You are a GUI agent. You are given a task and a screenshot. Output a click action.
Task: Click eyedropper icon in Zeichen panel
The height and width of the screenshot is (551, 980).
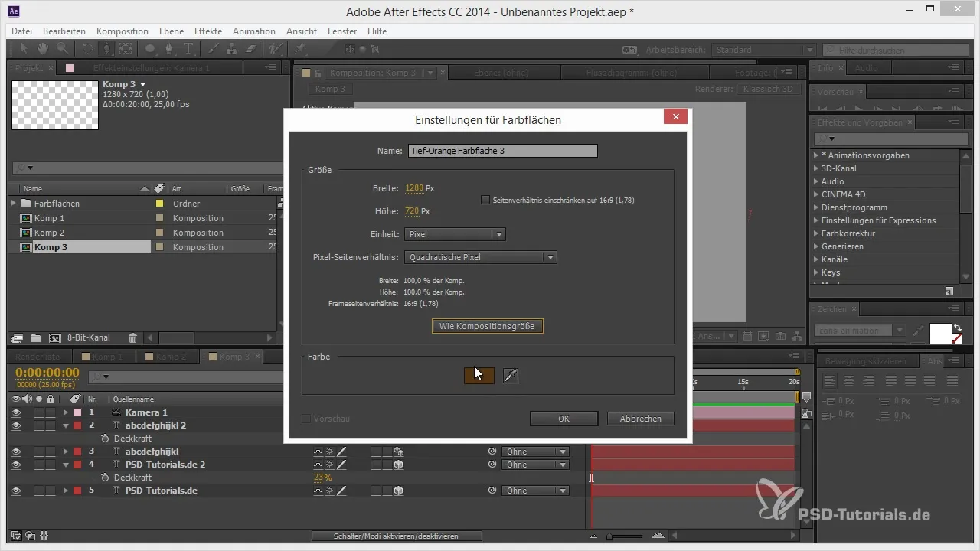tap(918, 331)
